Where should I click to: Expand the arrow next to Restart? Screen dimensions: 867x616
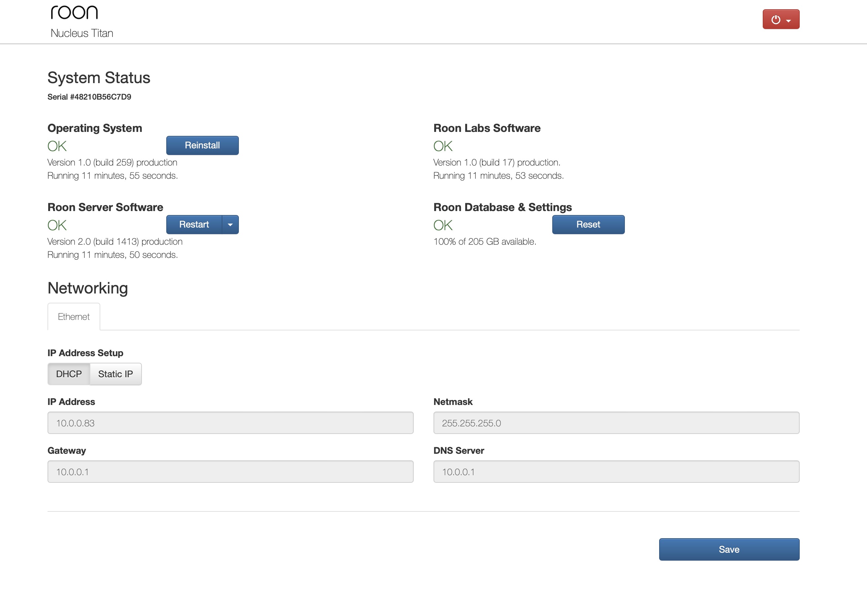click(x=230, y=225)
